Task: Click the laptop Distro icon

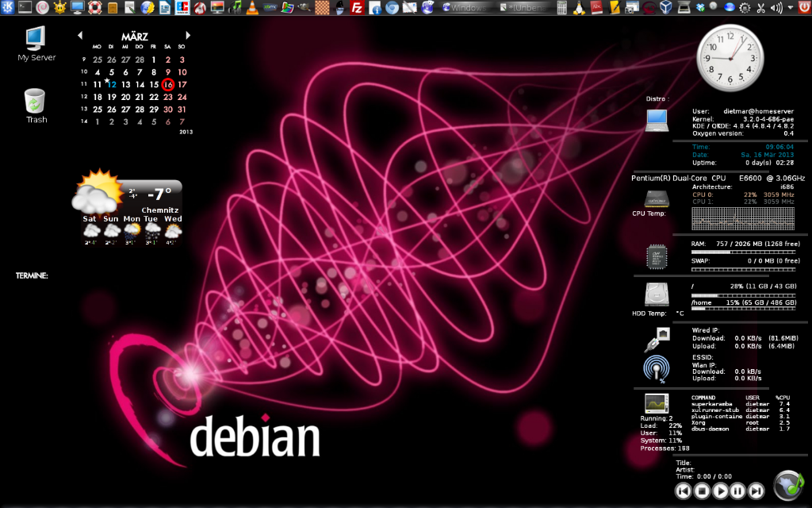Action: [x=657, y=121]
